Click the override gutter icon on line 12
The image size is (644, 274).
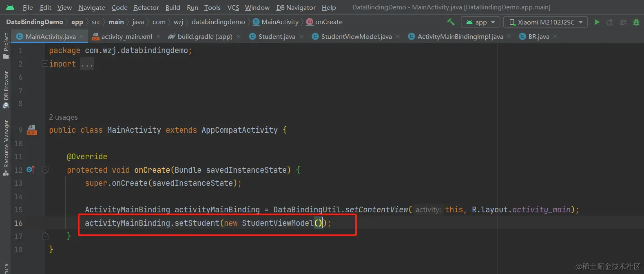(x=31, y=169)
